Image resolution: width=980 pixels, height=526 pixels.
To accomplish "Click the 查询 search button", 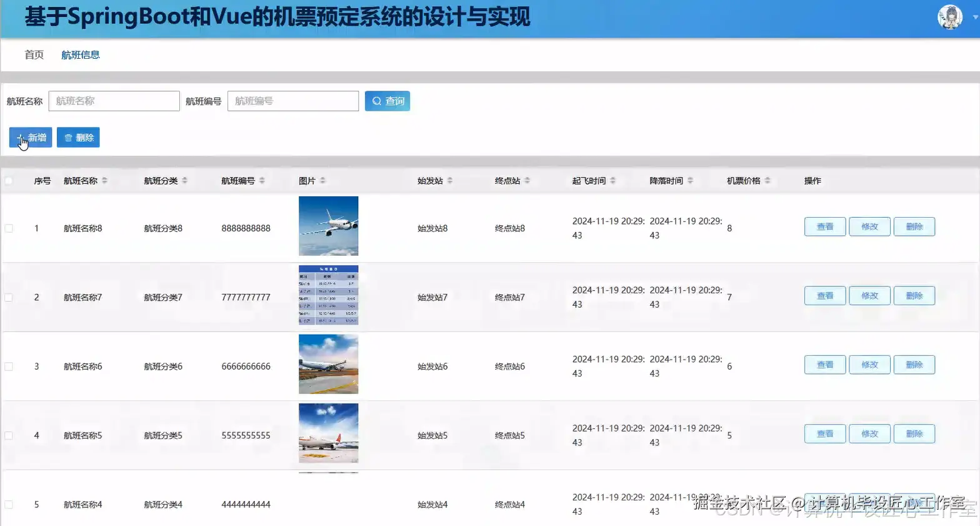I will point(387,101).
